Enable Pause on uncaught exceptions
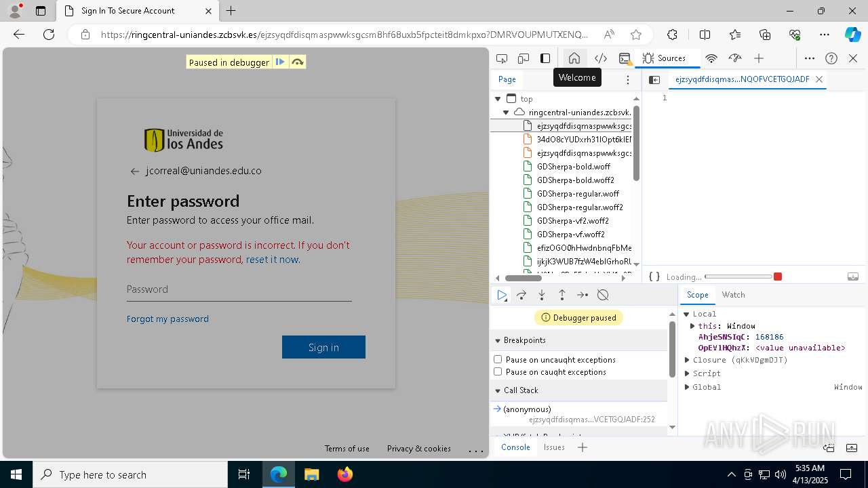This screenshot has height=488, width=868. tap(498, 359)
